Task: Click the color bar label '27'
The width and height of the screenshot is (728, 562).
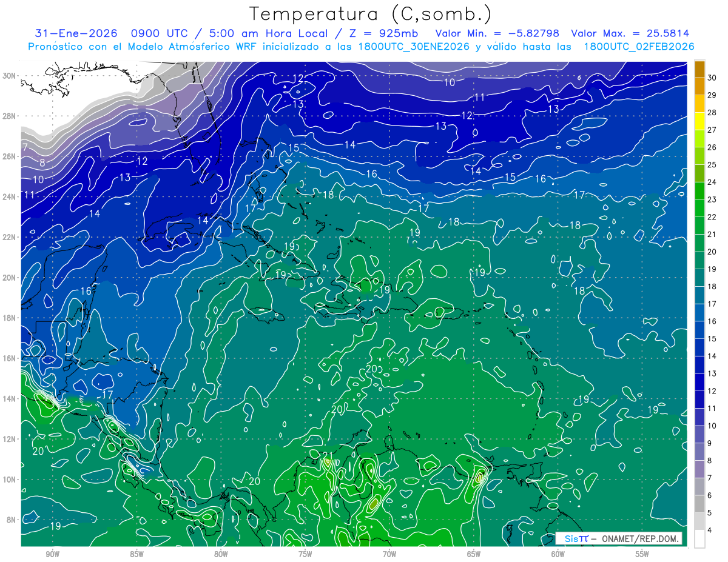Action: pos(712,130)
